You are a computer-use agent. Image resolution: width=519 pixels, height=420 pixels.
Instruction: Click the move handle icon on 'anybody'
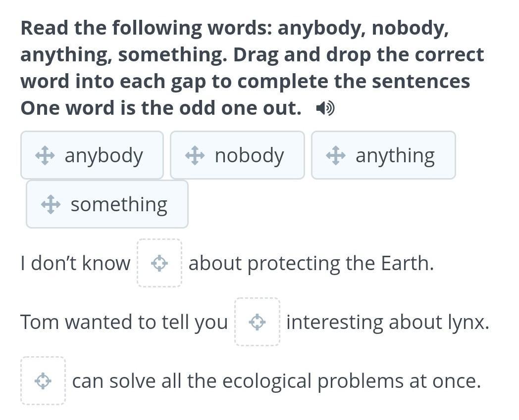point(45,155)
